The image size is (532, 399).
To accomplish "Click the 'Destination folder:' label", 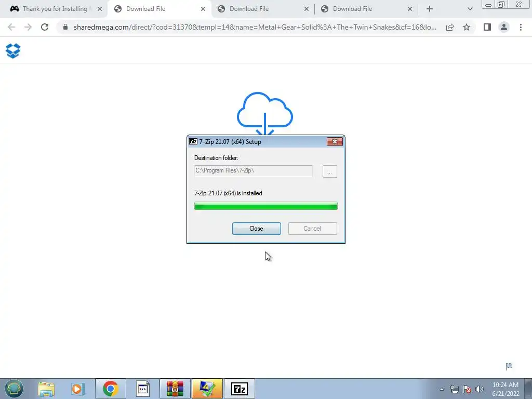I will click(216, 158).
